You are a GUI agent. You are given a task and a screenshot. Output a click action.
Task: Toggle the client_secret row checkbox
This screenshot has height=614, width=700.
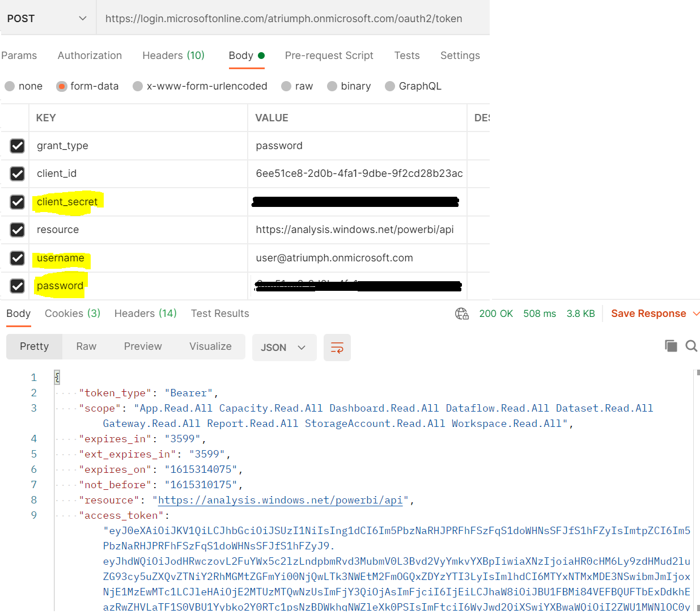click(18, 202)
